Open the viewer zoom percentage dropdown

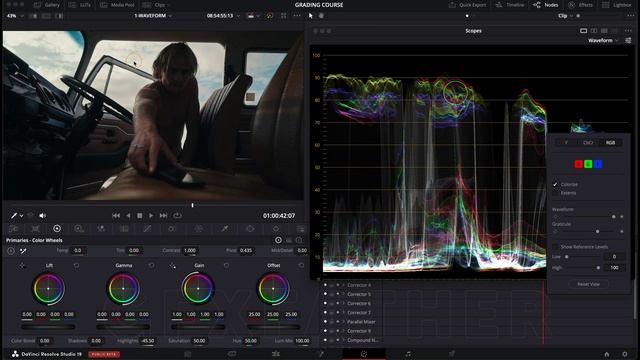point(15,16)
